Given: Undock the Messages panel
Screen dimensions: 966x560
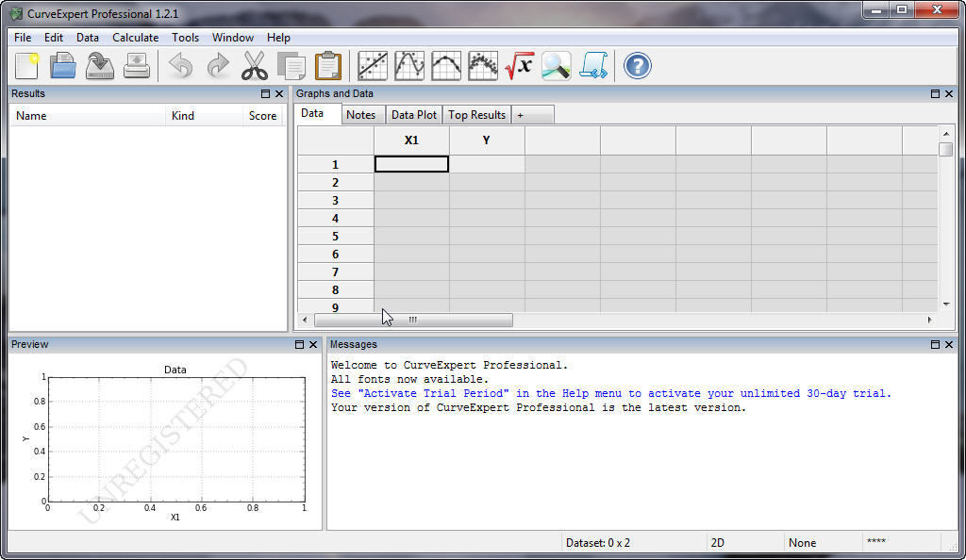Looking at the screenshot, I should [935, 345].
